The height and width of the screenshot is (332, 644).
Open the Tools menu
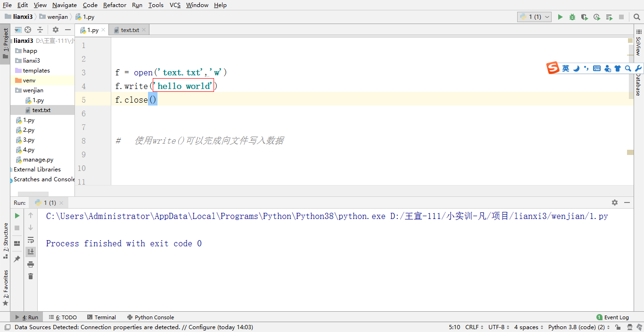point(156,5)
